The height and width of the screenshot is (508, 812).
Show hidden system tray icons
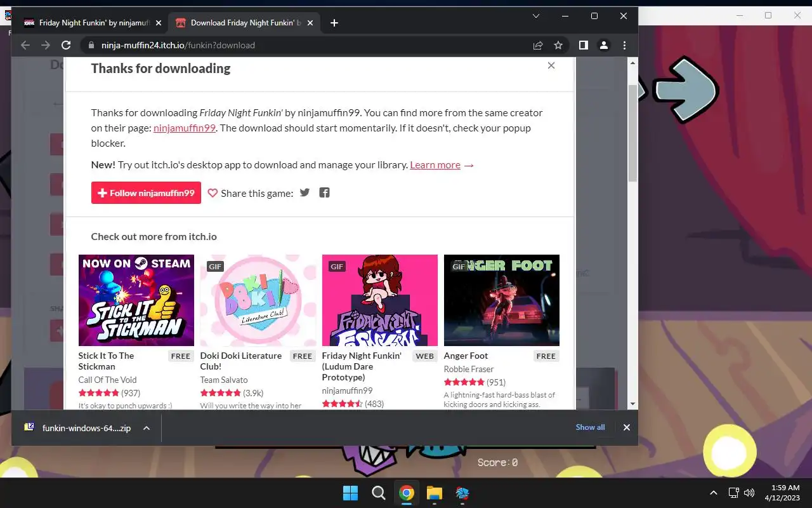pyautogui.click(x=714, y=493)
